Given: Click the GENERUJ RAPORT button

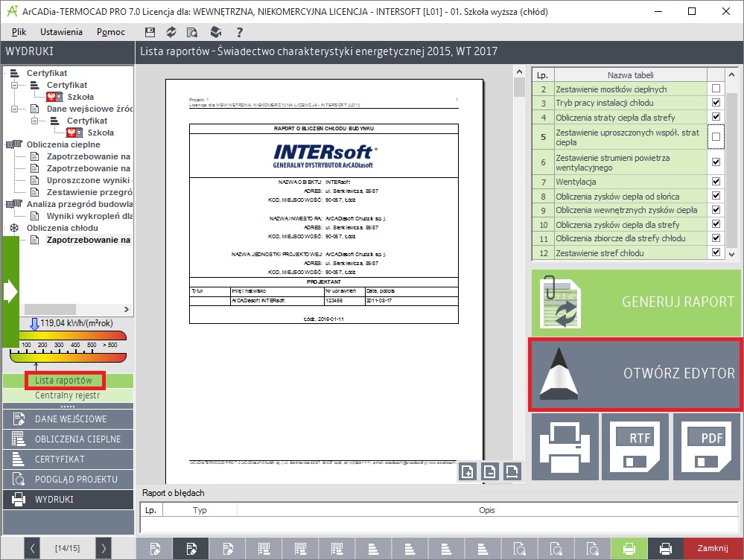Looking at the screenshot, I should coord(636,302).
